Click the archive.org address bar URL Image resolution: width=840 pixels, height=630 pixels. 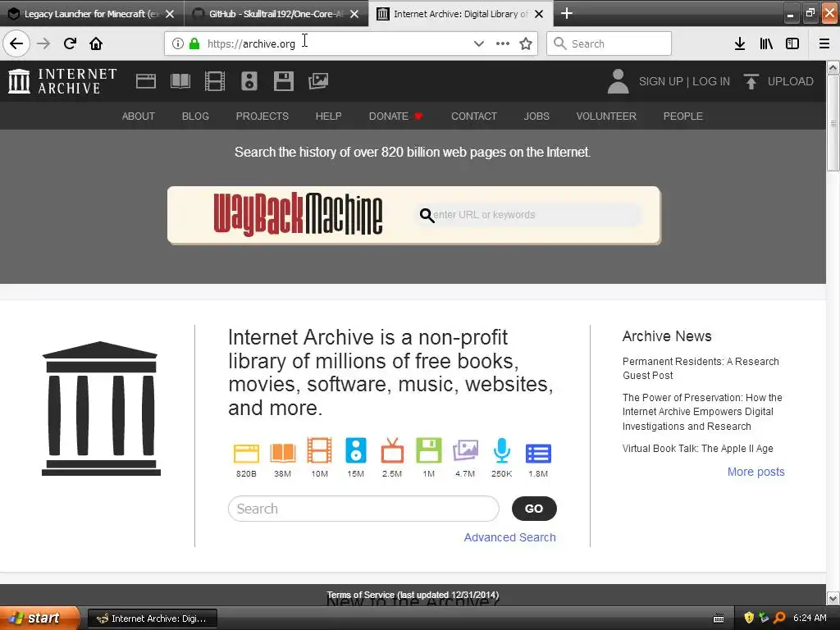[x=251, y=44]
